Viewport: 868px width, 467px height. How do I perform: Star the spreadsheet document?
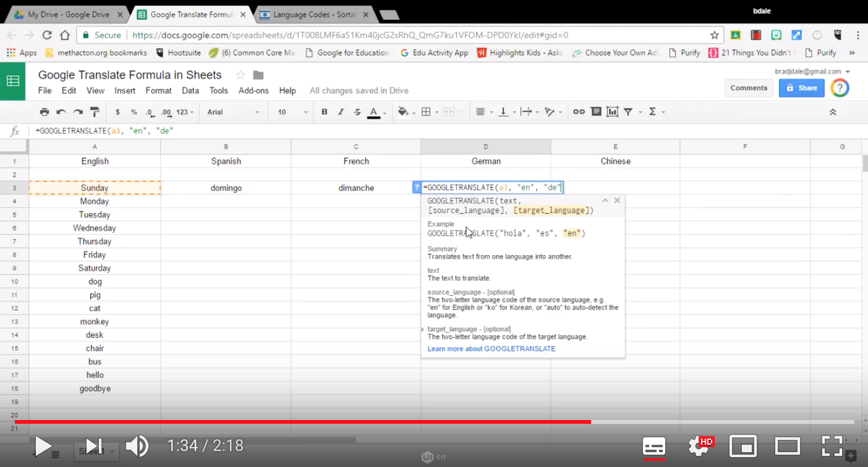click(x=240, y=75)
